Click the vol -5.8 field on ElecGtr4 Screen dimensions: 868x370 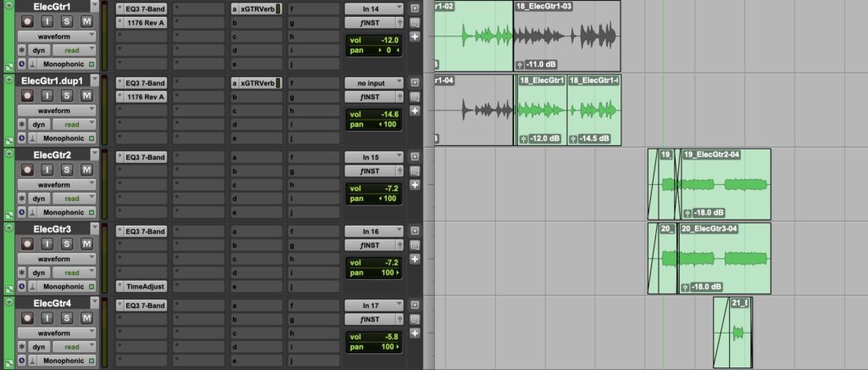coord(373,336)
